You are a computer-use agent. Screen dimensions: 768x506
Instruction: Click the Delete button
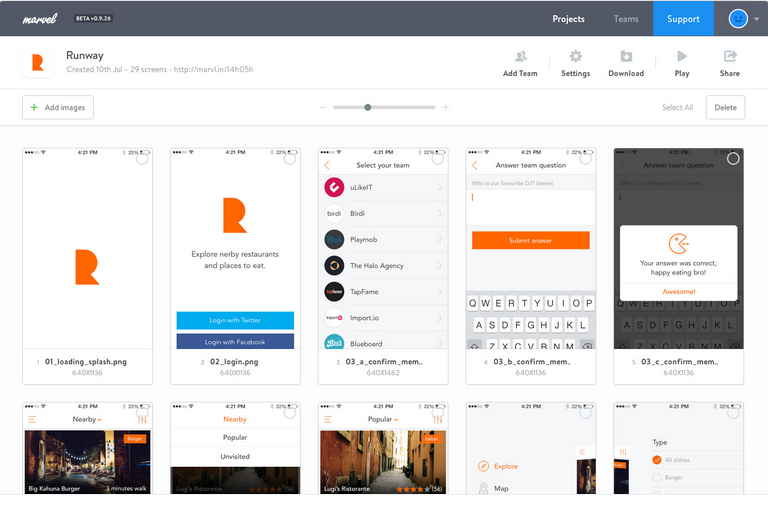(725, 107)
